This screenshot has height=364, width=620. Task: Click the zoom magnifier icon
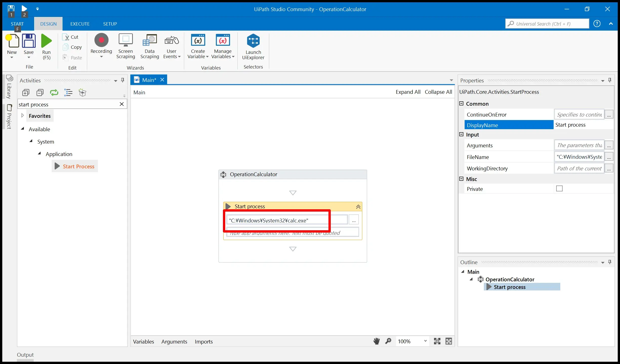[388, 341]
